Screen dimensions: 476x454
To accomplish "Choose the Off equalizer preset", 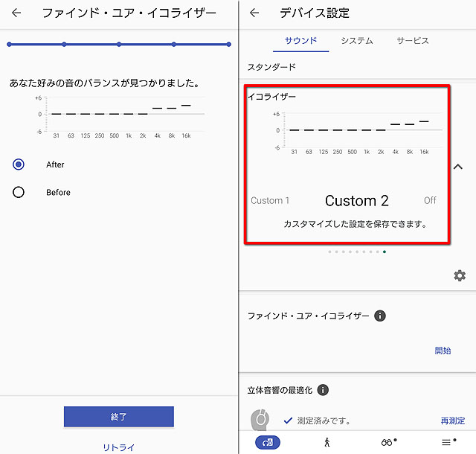I will (430, 201).
